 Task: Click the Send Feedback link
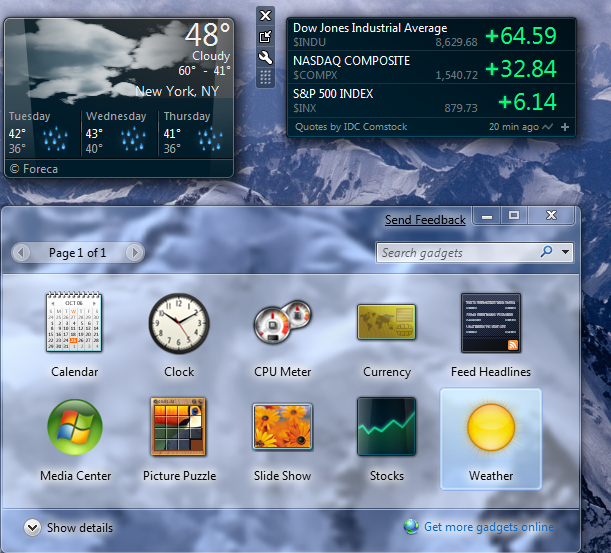(x=425, y=220)
